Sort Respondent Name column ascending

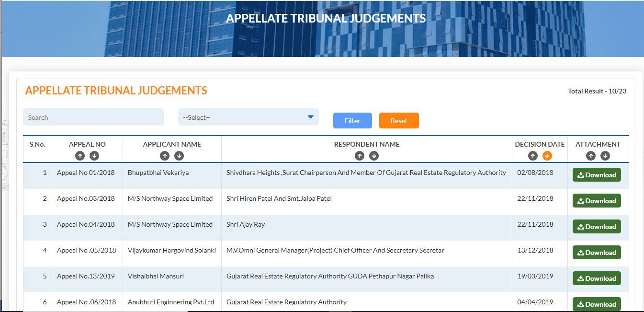click(x=360, y=155)
